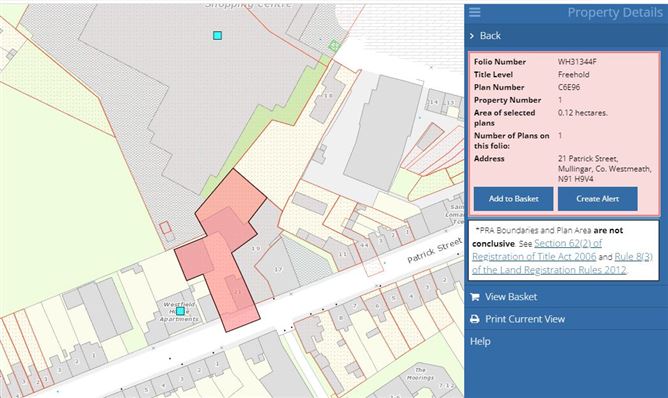Viewport: 668px width, 398px height.
Task: Click cyan marker at Westfield House Apartments
Action: (x=180, y=311)
